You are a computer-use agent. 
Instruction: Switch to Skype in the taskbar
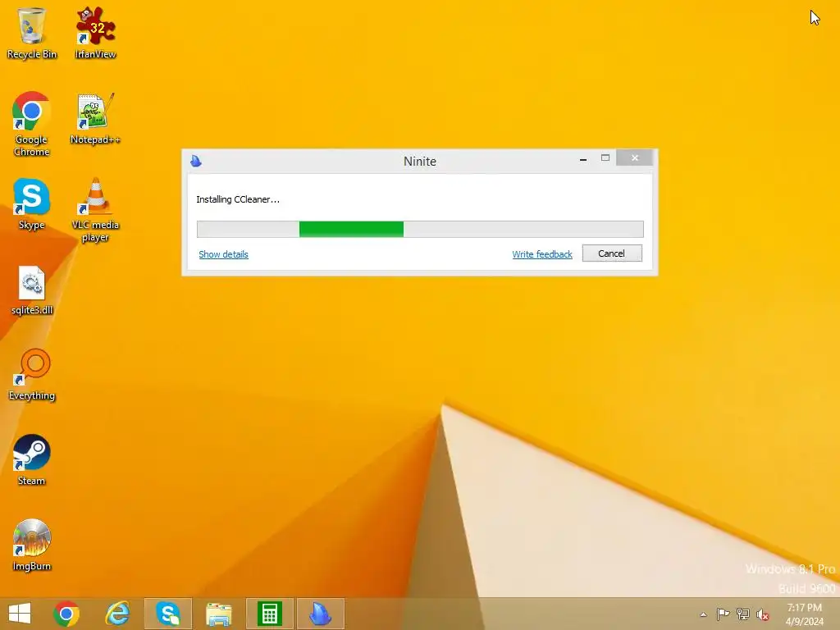click(x=167, y=614)
